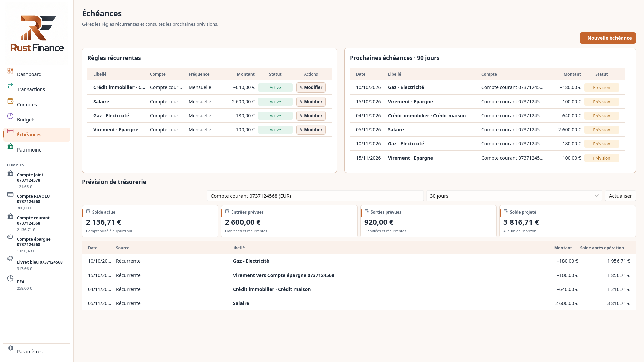This screenshot has width=644, height=362.
Task: Click the Nouvelle échéance button
Action: click(607, 38)
